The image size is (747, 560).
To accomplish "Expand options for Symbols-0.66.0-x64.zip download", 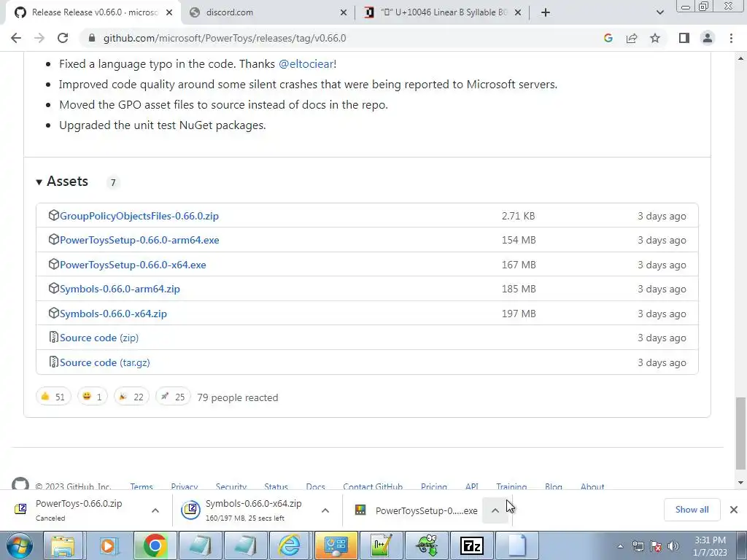I will [x=325, y=510].
